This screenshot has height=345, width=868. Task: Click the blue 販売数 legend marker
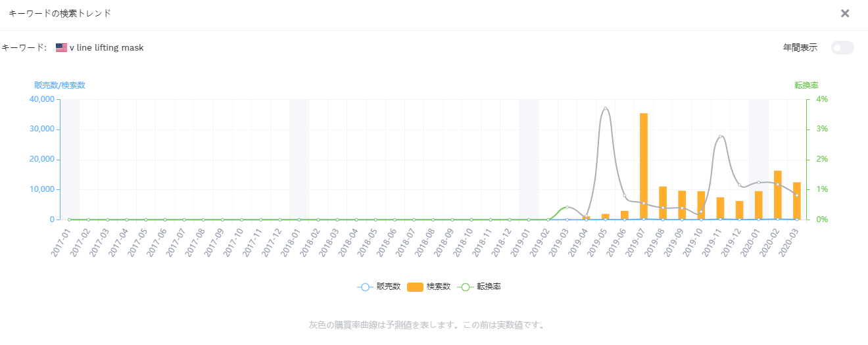tap(366, 287)
